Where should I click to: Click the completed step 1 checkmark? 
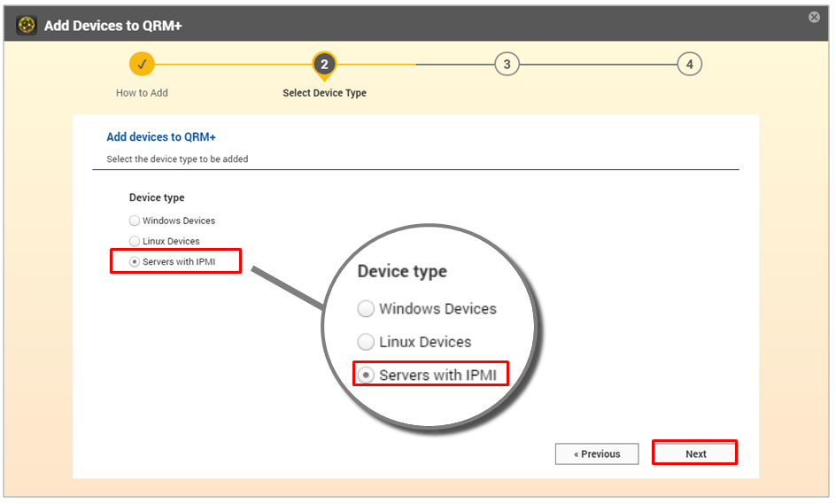pyautogui.click(x=142, y=64)
